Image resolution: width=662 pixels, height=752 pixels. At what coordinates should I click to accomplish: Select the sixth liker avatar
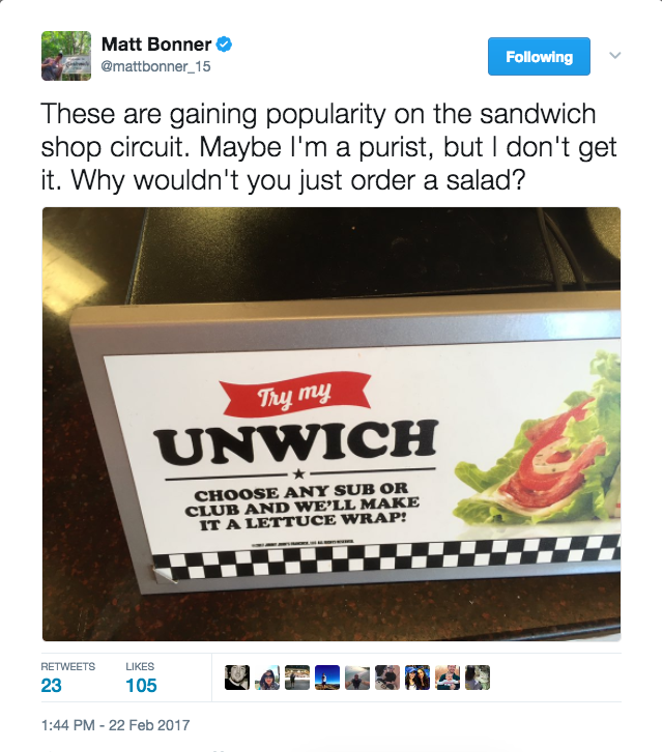coord(388,678)
